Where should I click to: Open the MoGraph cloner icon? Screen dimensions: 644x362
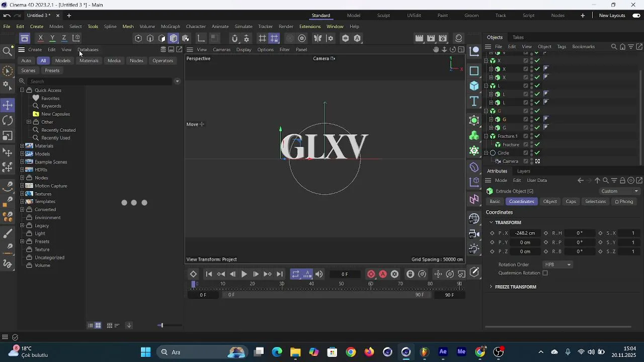pos(474,136)
